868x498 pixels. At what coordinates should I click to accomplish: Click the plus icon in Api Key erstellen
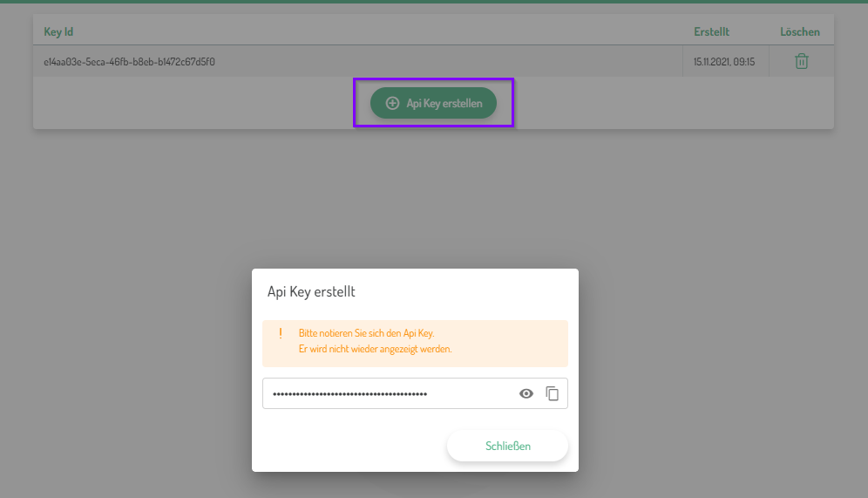coord(392,103)
